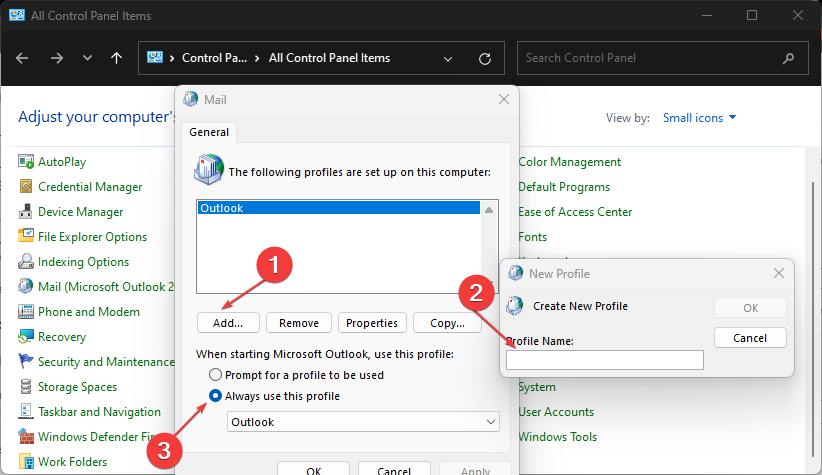Select Prompt for a profile radio button

(215, 375)
